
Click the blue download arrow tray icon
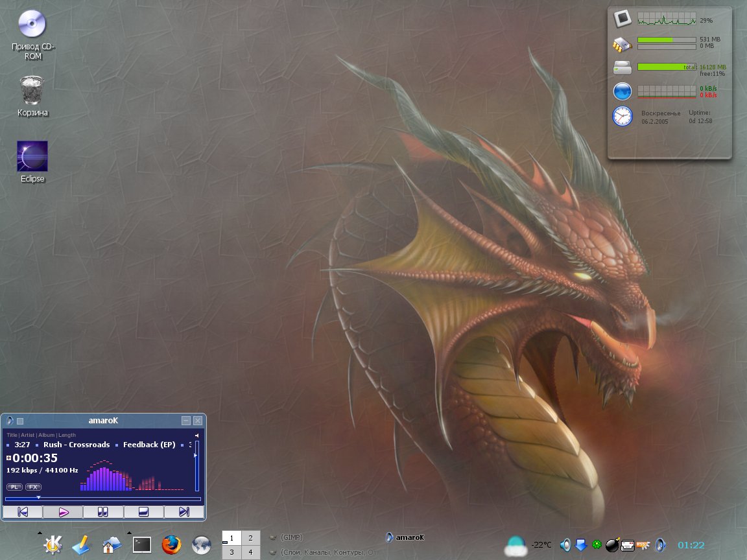581,544
